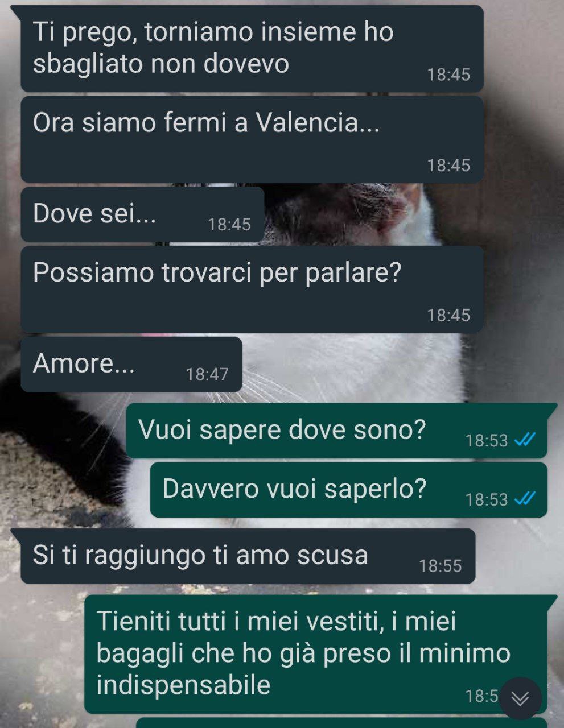Tap the scroll-to-bottom chevron button
564x728 pixels.
pos(520,698)
